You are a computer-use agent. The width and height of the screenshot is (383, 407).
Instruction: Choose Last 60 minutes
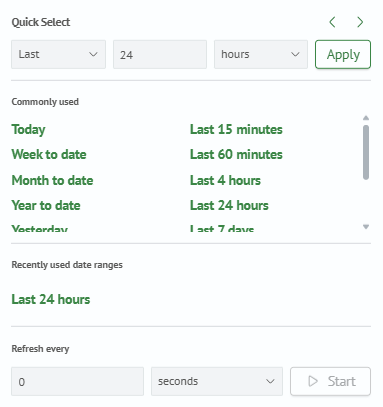coord(236,154)
